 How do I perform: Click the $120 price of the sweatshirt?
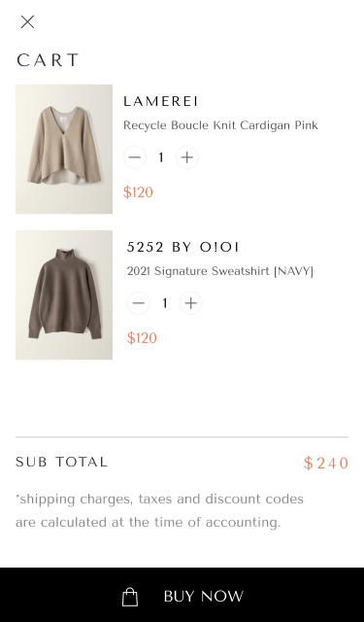(x=142, y=338)
